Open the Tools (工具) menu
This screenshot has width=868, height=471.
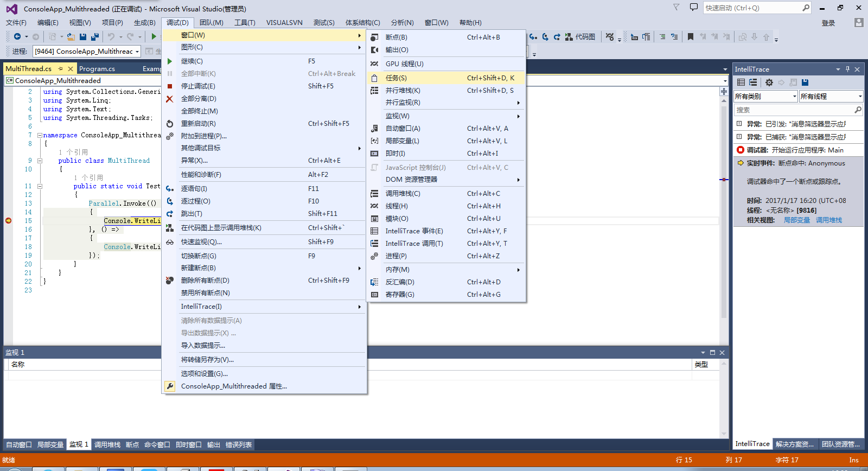pyautogui.click(x=245, y=23)
